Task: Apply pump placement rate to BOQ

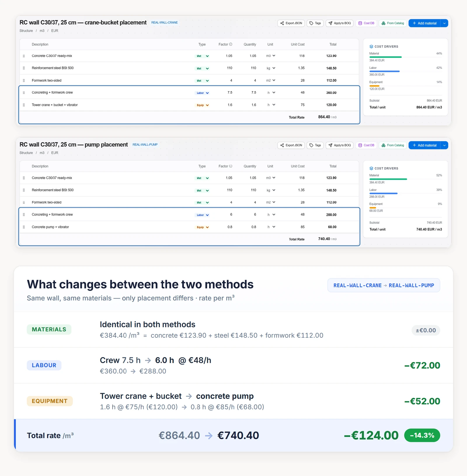Action: pyautogui.click(x=339, y=145)
